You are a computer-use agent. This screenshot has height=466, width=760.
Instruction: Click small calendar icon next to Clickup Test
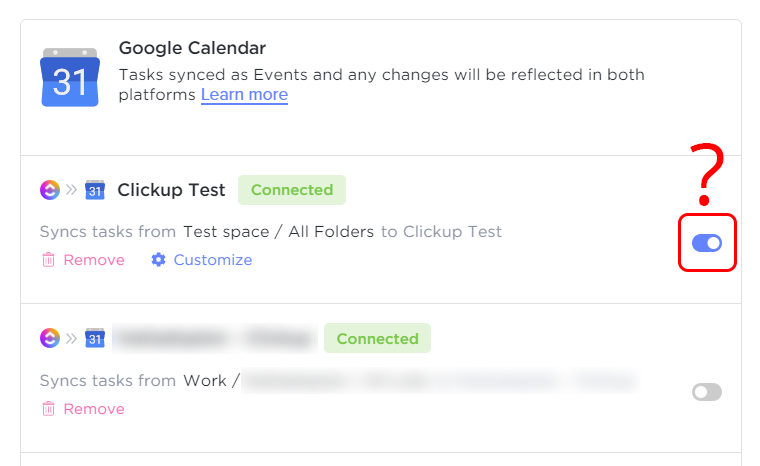coord(95,190)
